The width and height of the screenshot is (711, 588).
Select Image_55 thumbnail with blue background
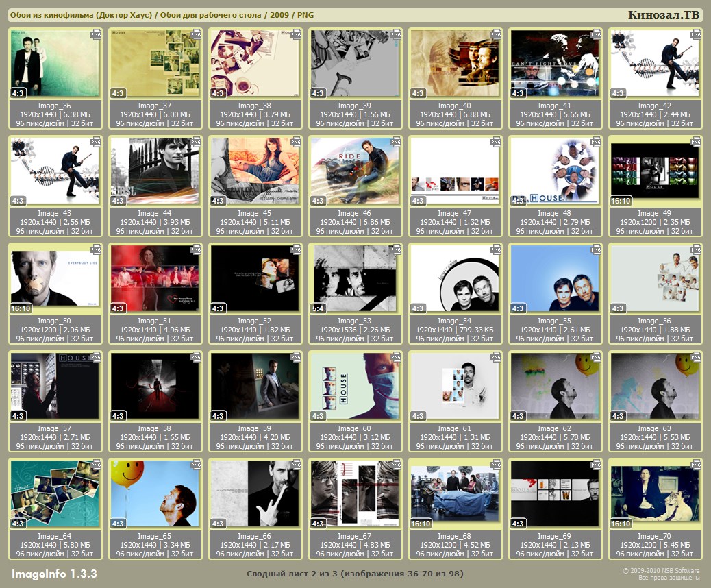pos(555,278)
